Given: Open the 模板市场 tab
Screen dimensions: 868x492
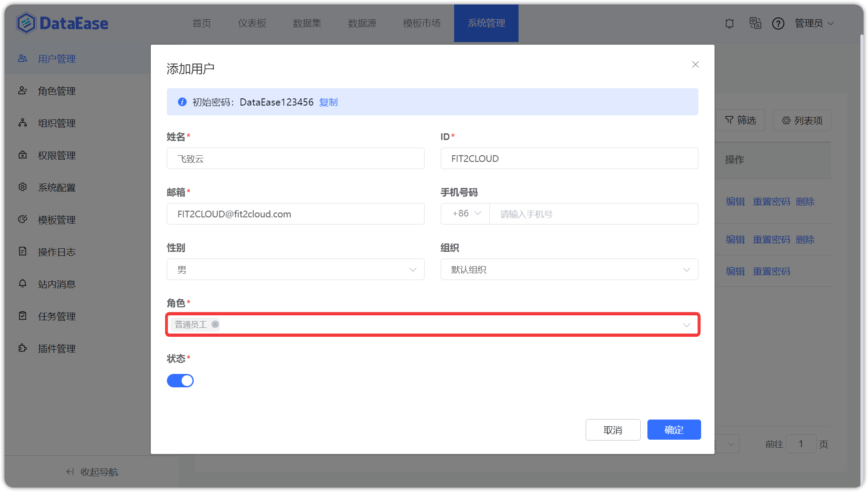Looking at the screenshot, I should (x=422, y=23).
